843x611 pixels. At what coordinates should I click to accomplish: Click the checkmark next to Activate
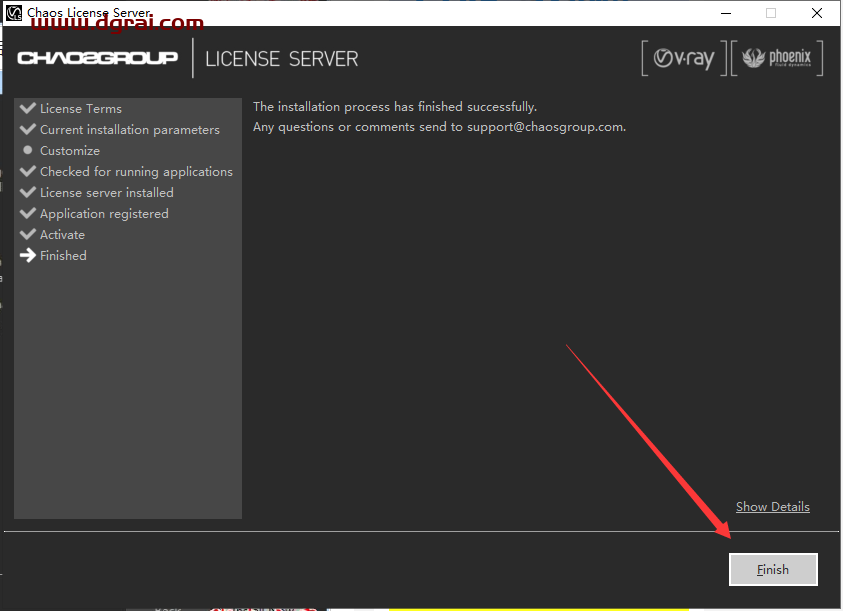(28, 234)
